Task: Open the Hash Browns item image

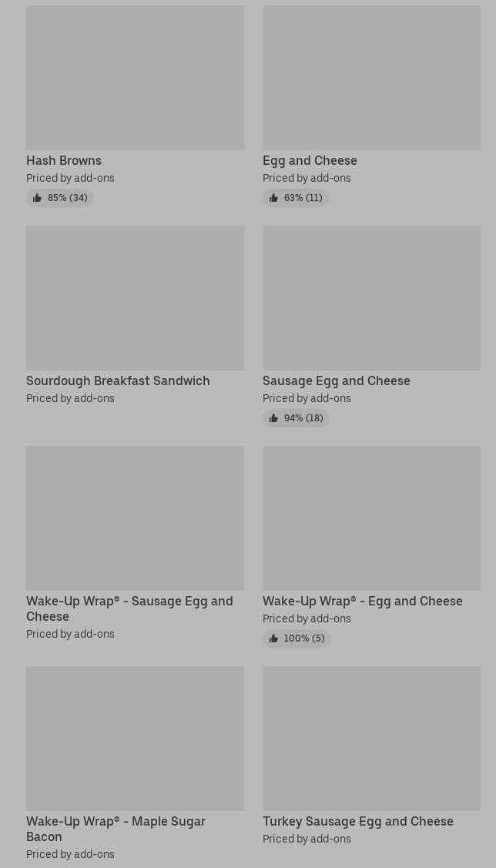Action: pos(135,78)
